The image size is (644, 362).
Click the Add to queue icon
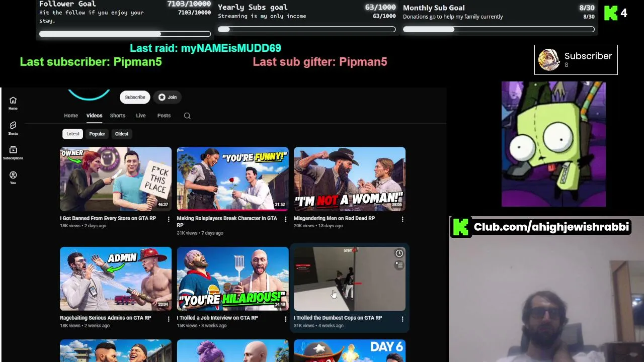[399, 265]
